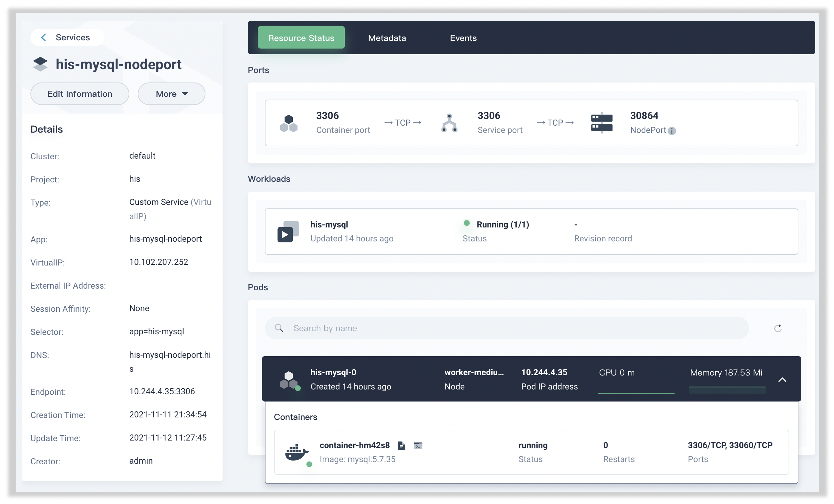Open the his-mysql-0 pod link
This screenshot has height=504, width=834.
click(x=333, y=372)
